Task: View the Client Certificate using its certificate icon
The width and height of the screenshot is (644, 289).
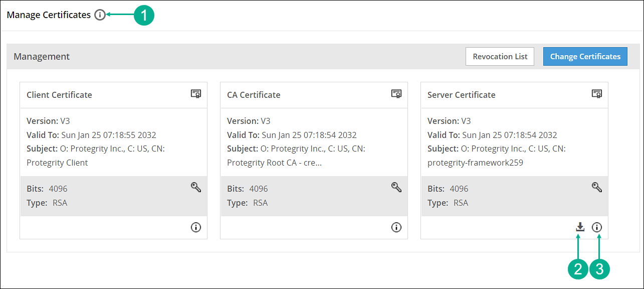Action: (195, 94)
